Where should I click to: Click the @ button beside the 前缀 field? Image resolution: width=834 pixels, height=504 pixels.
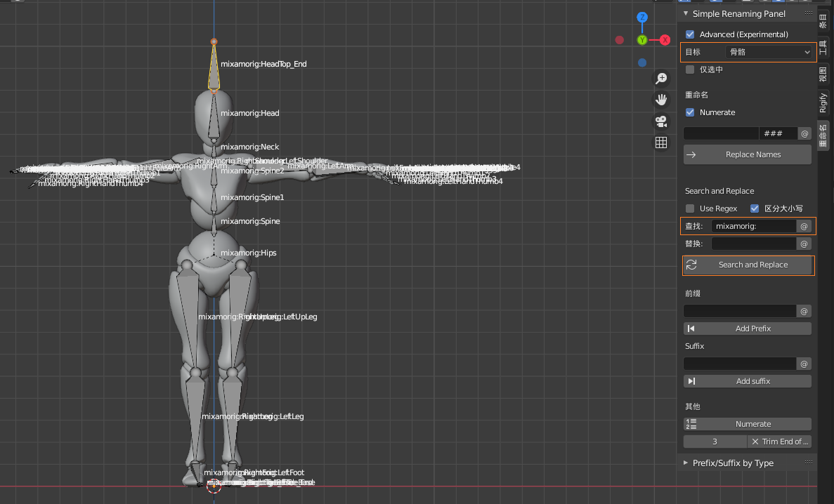[804, 311]
